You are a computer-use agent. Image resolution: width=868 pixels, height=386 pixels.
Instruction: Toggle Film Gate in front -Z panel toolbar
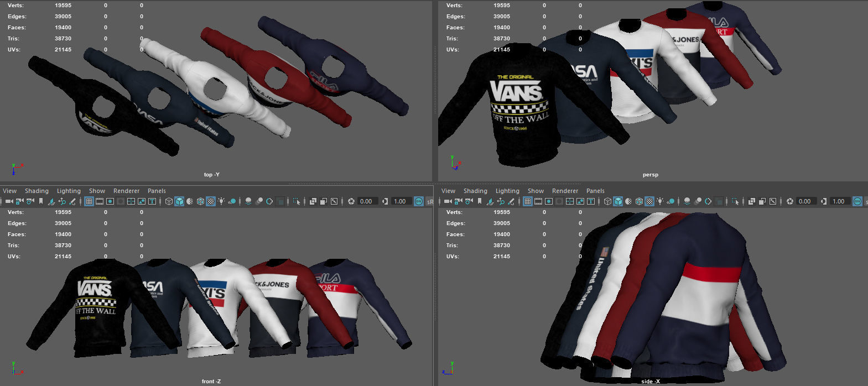100,201
